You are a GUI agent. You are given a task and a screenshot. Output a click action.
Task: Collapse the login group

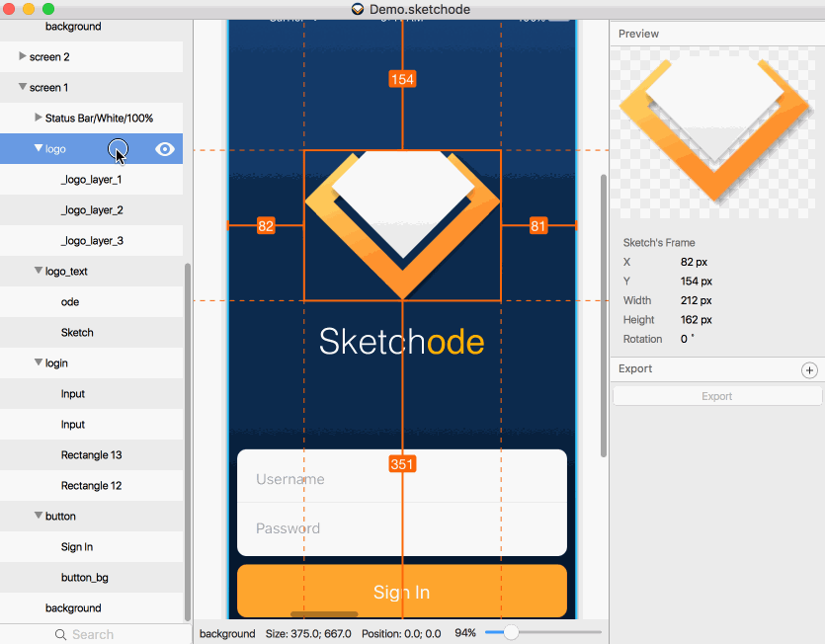(38, 362)
